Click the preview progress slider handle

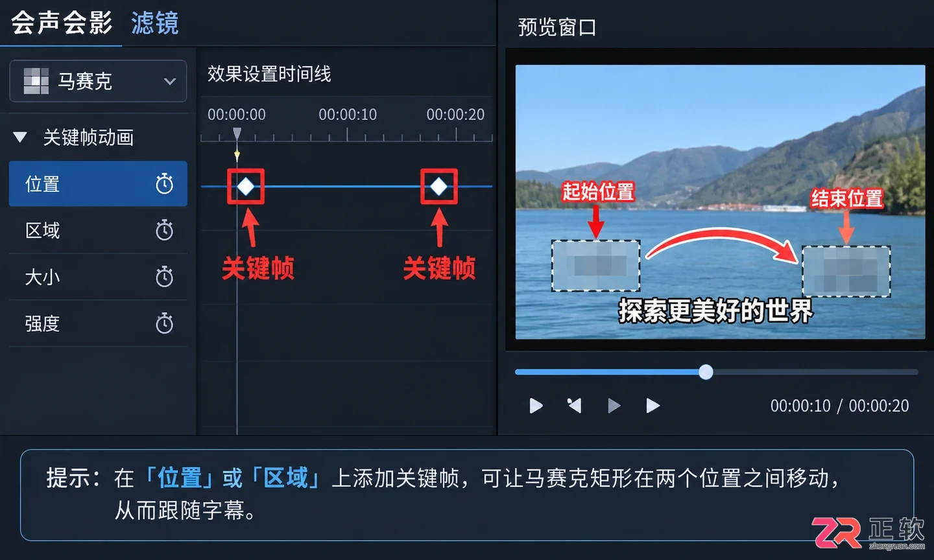(x=706, y=371)
